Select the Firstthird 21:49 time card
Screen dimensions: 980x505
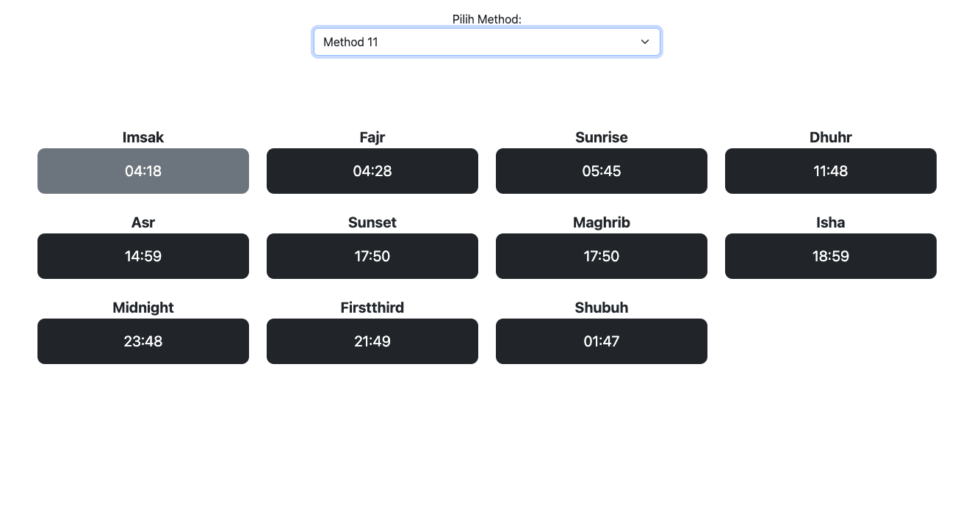(372, 341)
